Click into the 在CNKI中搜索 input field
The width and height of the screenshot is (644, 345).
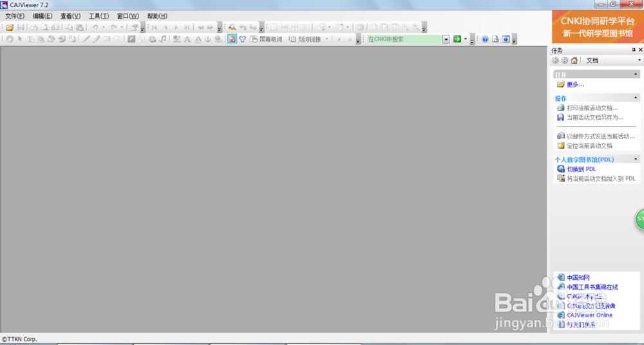(x=404, y=39)
